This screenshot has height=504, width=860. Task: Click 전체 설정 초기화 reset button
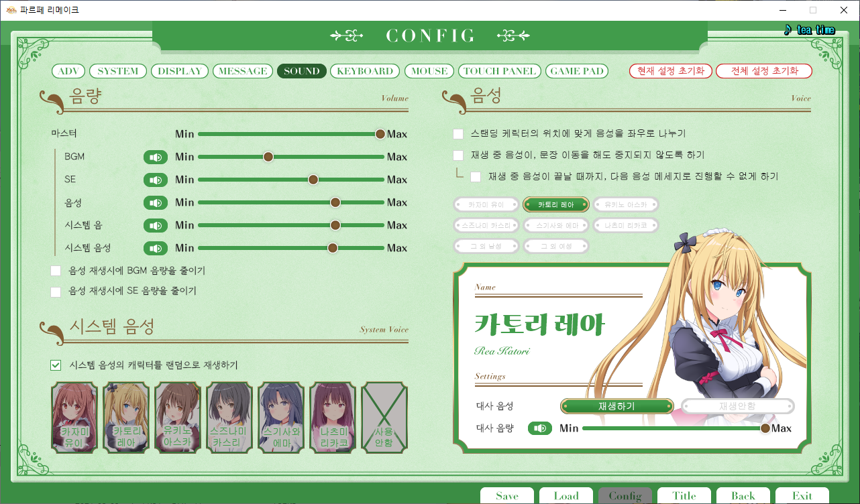click(764, 71)
